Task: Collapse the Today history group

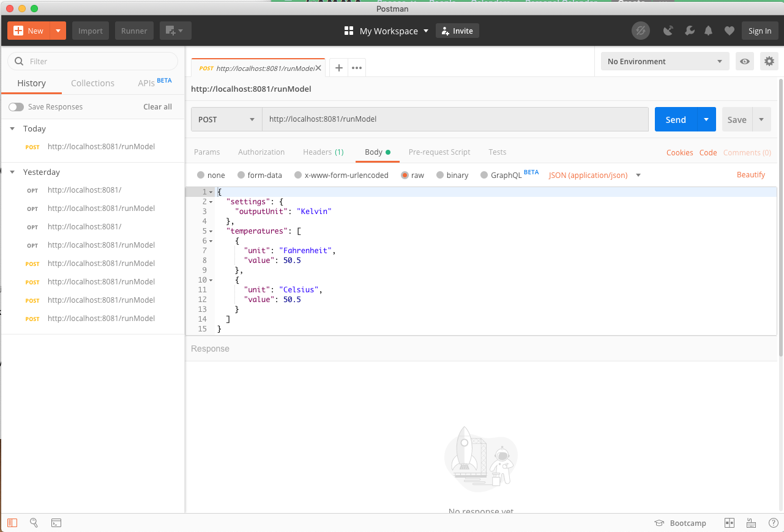Action: point(12,129)
